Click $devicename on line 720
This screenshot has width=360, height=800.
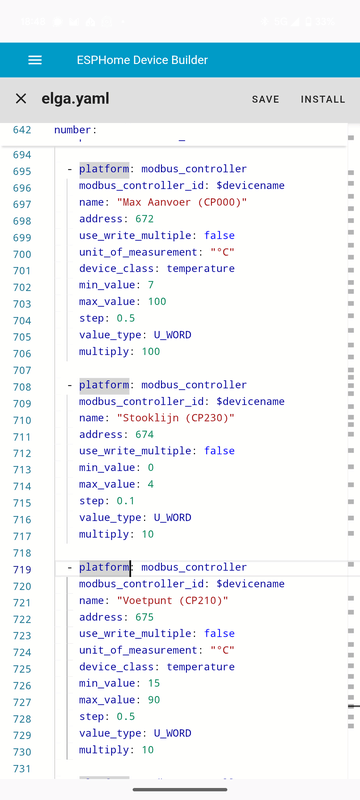250,584
